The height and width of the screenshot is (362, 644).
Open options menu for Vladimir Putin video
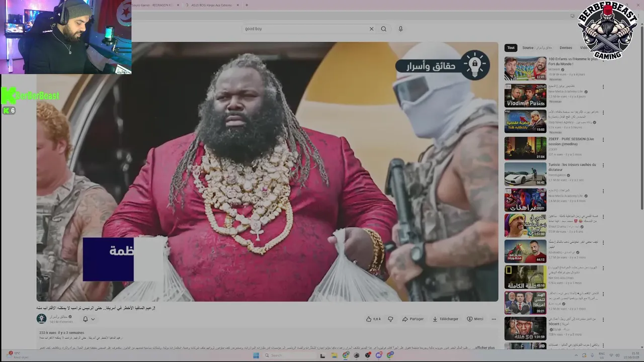pos(603,87)
